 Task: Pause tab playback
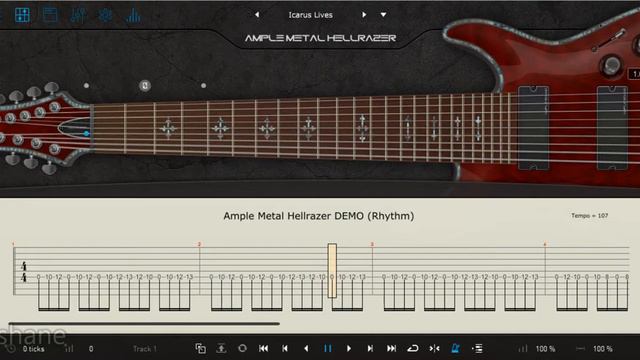327,349
